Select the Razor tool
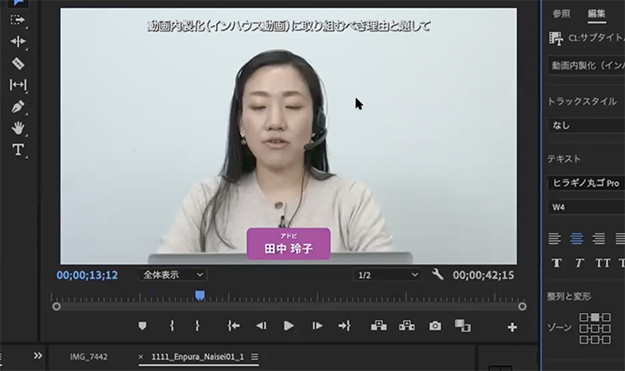 point(18,63)
